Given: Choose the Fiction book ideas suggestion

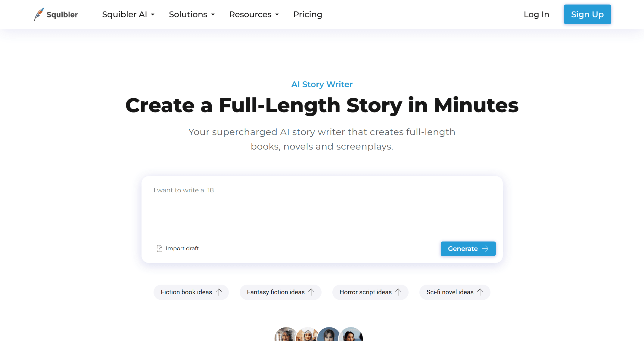Looking at the screenshot, I should click(x=186, y=292).
